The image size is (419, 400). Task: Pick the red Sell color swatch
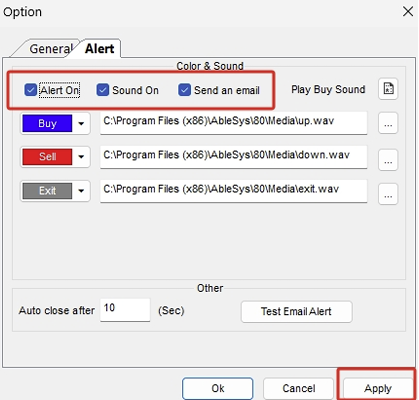coord(47,157)
